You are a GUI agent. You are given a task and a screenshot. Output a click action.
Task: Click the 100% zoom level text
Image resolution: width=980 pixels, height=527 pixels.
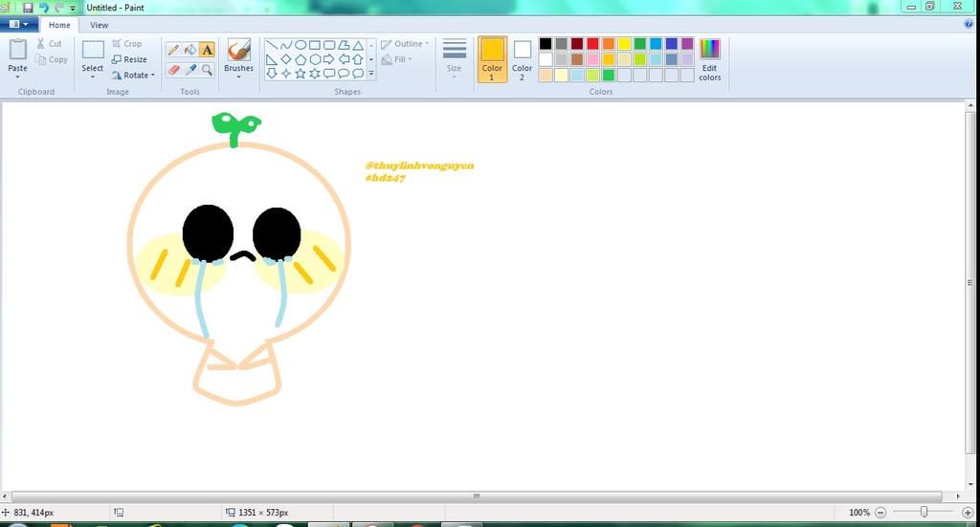pyautogui.click(x=858, y=512)
